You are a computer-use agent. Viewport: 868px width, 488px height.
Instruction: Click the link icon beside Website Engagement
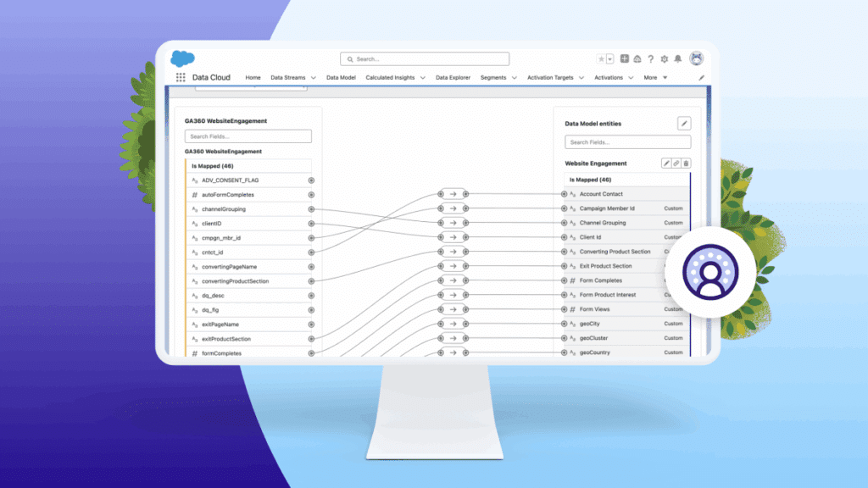(x=676, y=164)
